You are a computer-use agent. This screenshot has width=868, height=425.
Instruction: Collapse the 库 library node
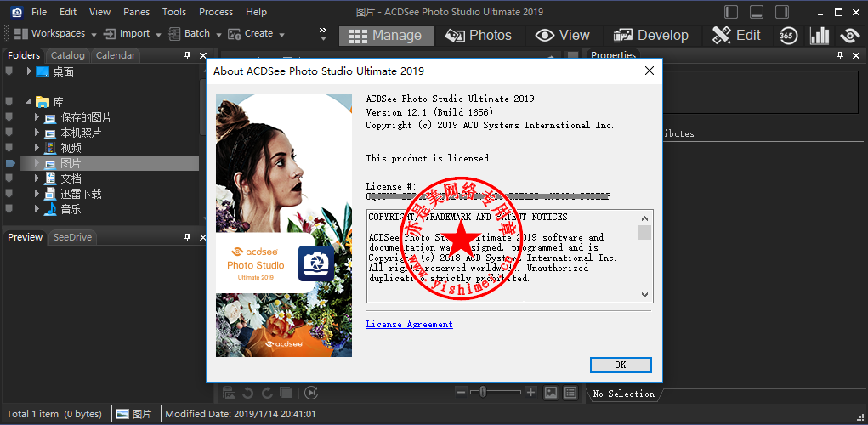(x=28, y=102)
